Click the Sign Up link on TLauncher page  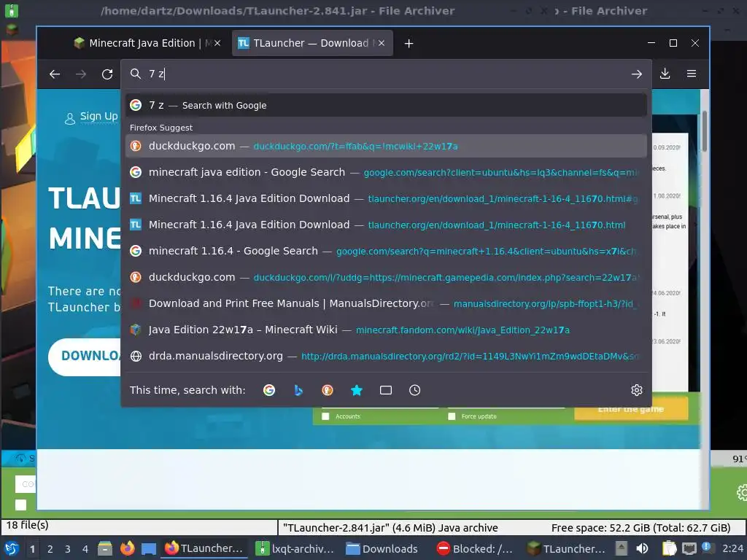pos(98,116)
